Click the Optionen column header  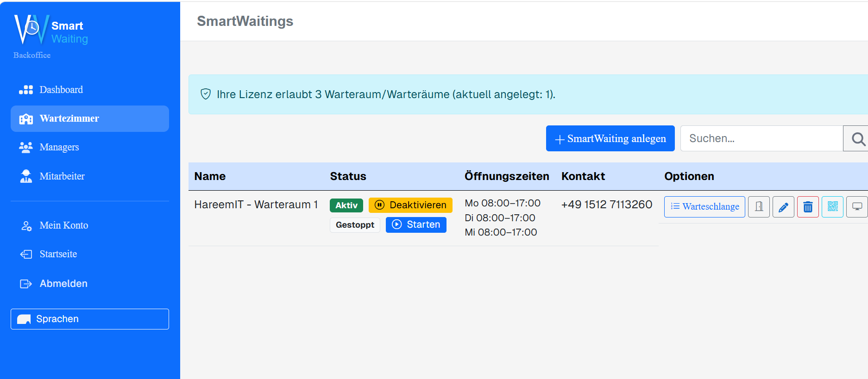click(x=689, y=176)
